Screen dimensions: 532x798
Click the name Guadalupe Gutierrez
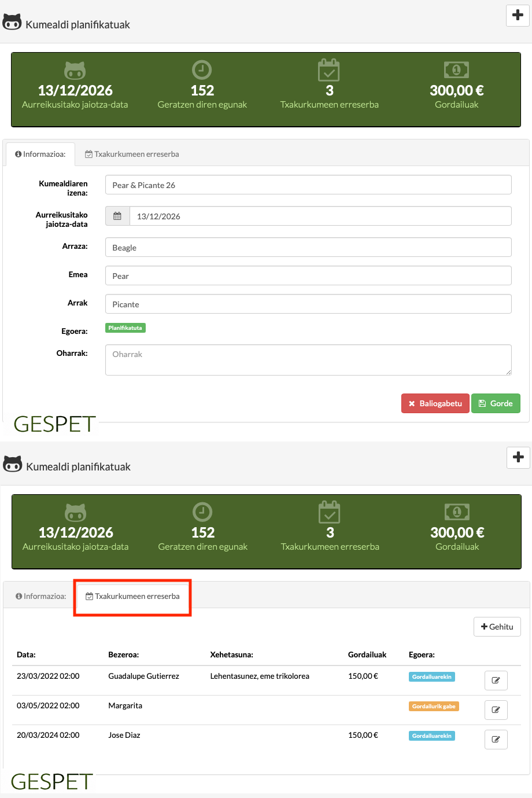(x=143, y=676)
